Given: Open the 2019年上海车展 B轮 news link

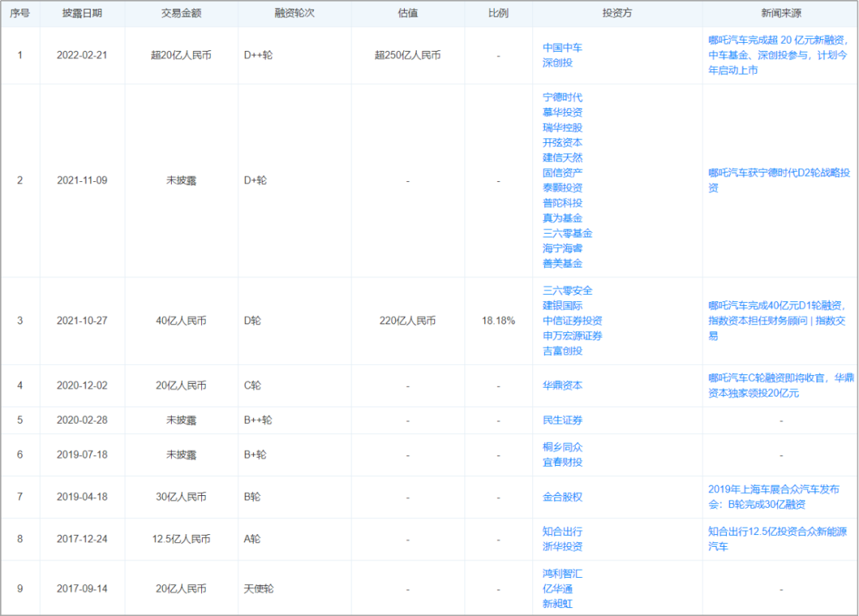Looking at the screenshot, I should [773, 497].
